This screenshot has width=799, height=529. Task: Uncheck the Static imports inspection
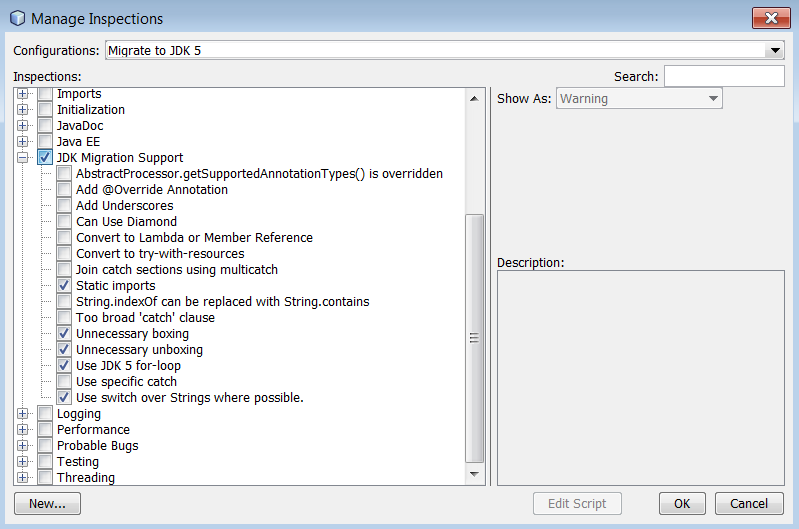(x=64, y=286)
